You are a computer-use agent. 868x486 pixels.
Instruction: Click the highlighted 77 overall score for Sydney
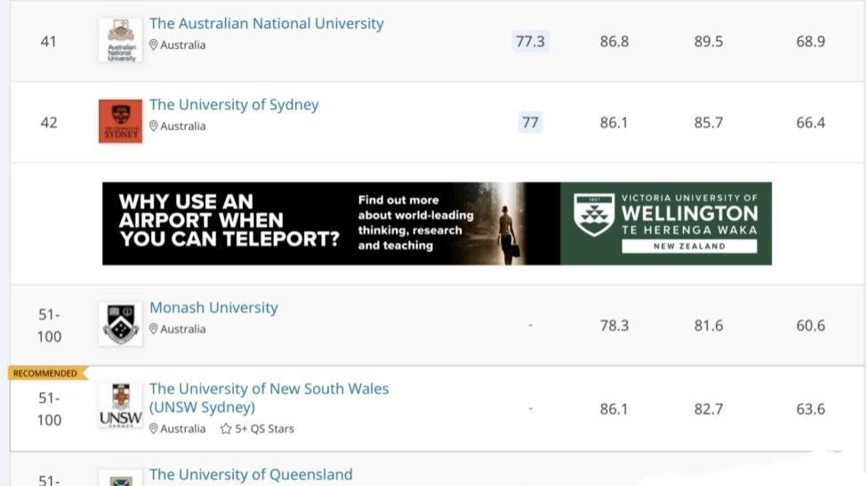click(530, 122)
